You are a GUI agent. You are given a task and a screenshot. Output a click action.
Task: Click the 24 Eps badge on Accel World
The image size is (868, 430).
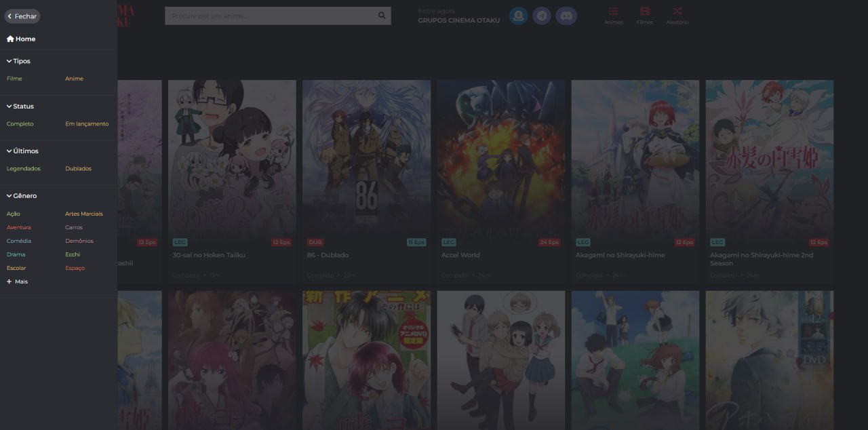pos(550,242)
